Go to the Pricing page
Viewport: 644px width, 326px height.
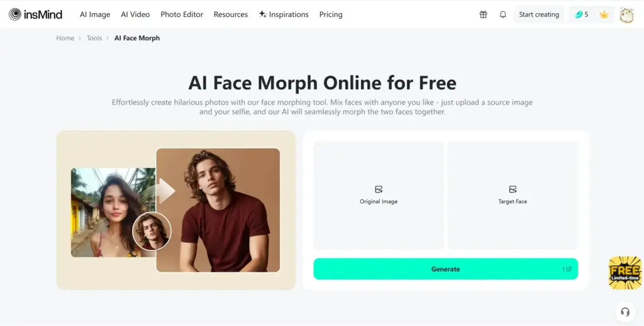point(331,14)
